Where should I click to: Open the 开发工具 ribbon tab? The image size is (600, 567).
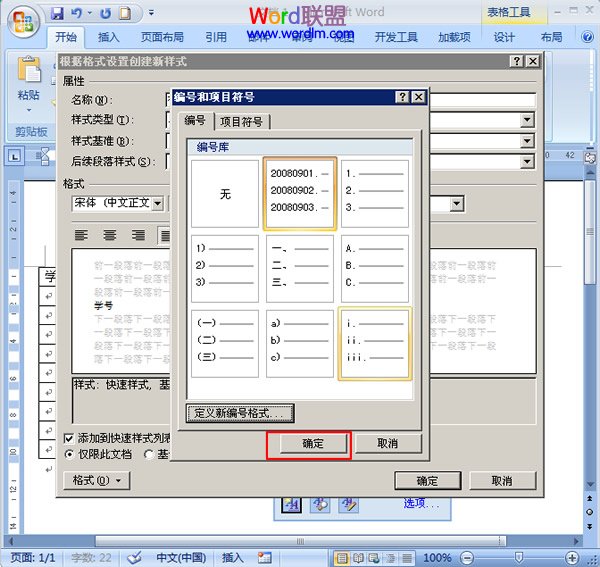[396, 37]
